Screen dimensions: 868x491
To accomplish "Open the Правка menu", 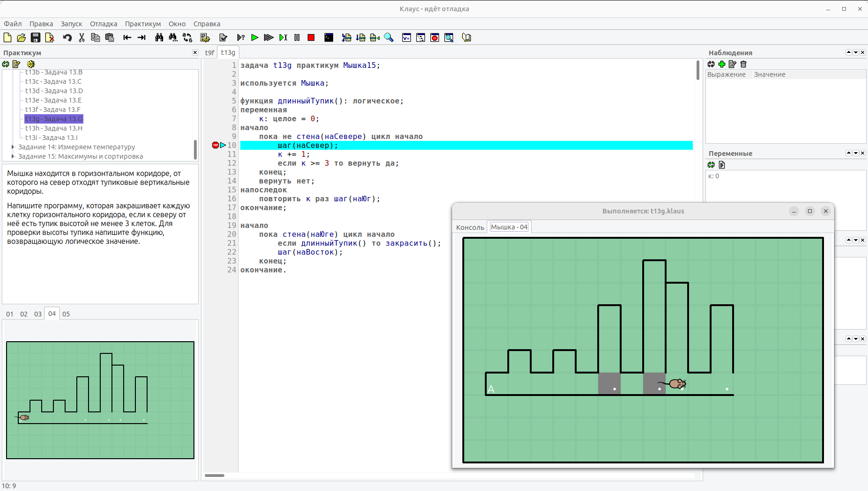I will coord(41,24).
